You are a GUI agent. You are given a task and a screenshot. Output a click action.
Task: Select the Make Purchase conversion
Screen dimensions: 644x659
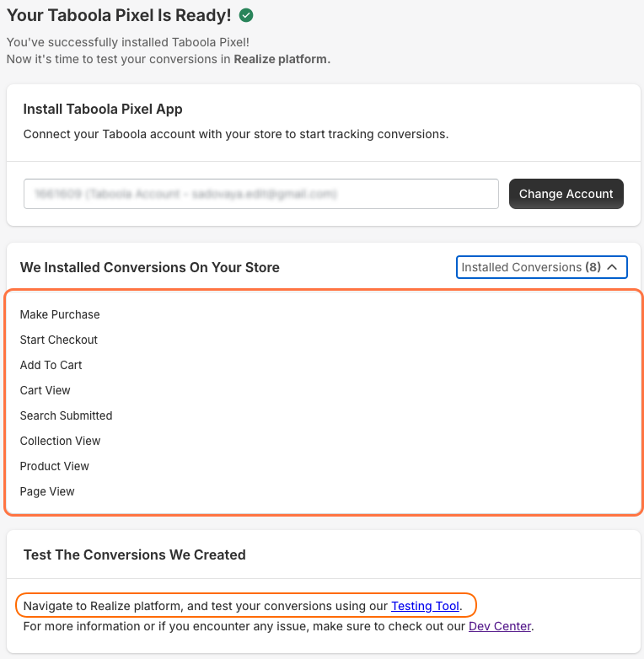point(60,314)
